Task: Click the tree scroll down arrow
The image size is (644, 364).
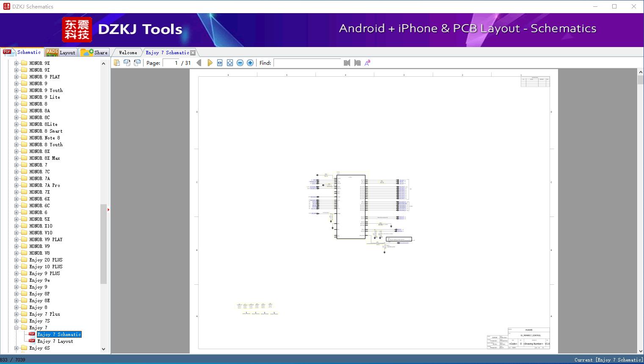Action: coord(103,349)
